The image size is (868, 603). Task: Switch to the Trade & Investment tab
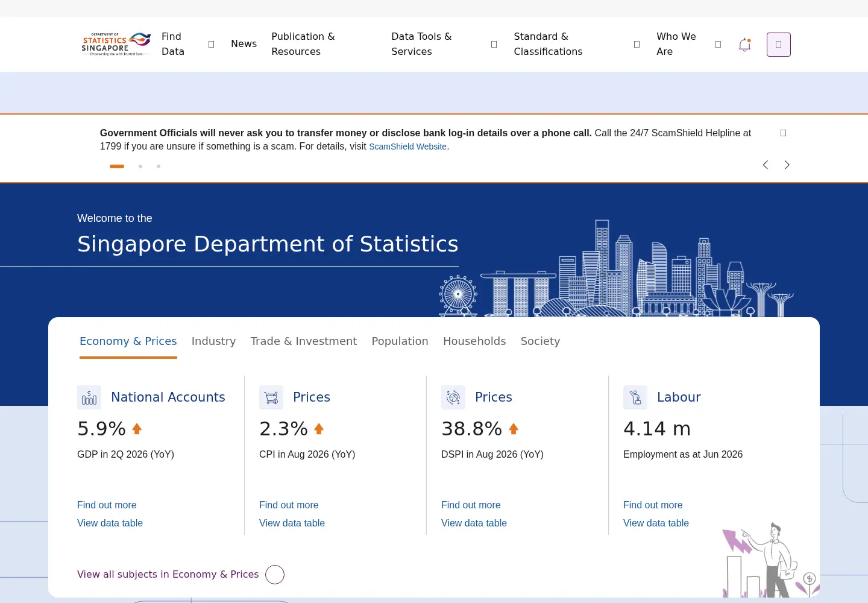[x=304, y=341]
